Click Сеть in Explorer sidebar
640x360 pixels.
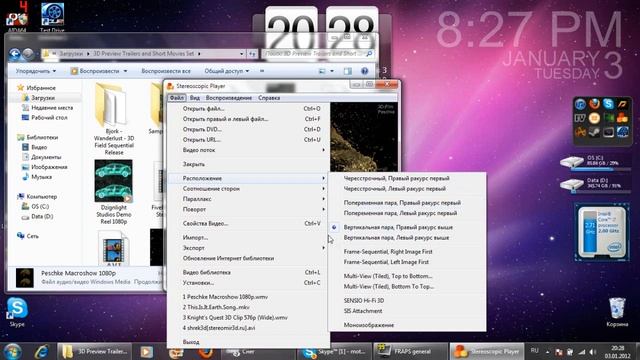(32, 236)
